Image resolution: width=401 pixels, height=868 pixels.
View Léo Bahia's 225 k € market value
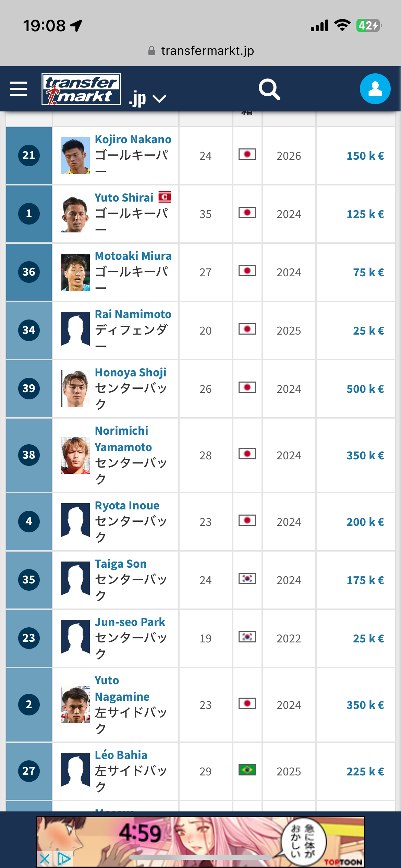[x=365, y=771]
